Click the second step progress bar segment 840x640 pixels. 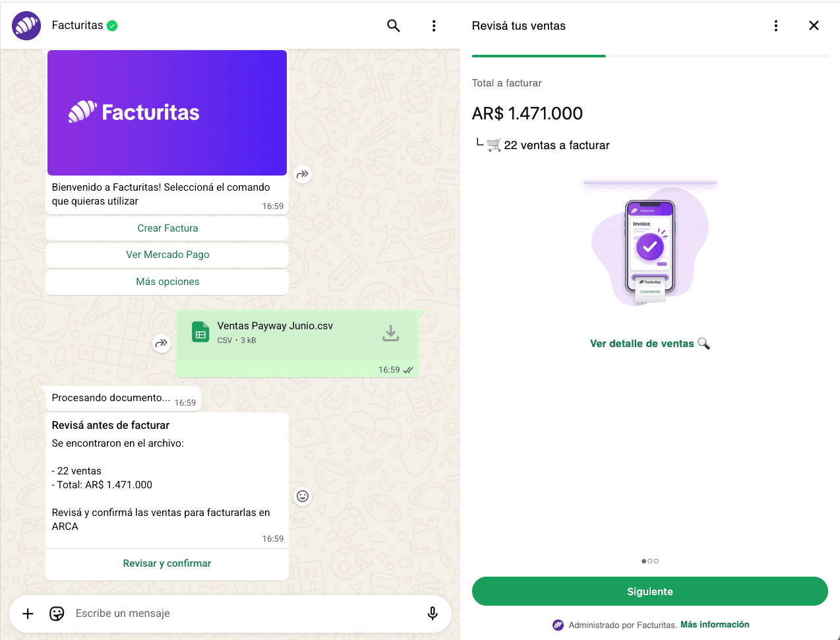(x=719, y=56)
